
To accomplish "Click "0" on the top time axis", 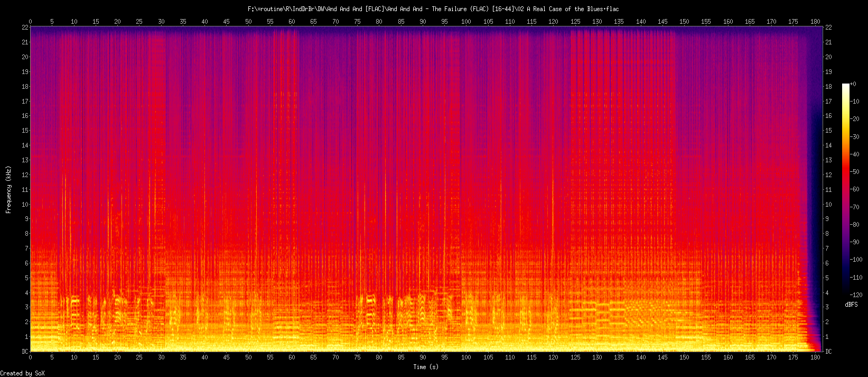I will click(x=31, y=22).
